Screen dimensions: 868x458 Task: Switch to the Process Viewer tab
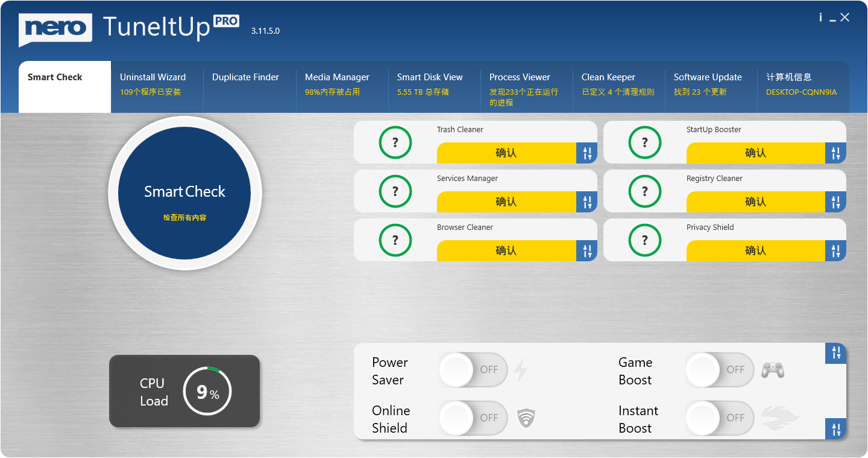click(x=527, y=87)
